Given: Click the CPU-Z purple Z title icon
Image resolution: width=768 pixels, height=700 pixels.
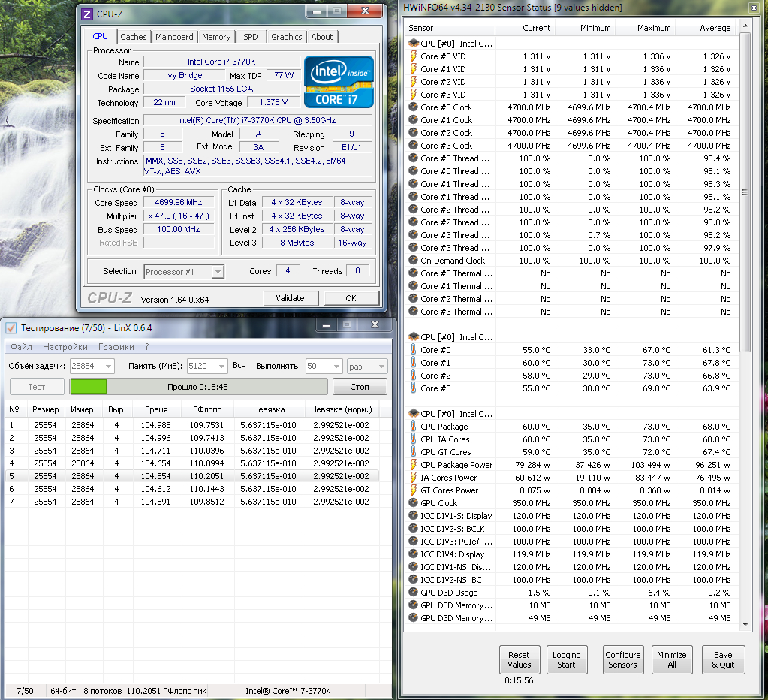Looking at the screenshot, I should click(x=86, y=14).
